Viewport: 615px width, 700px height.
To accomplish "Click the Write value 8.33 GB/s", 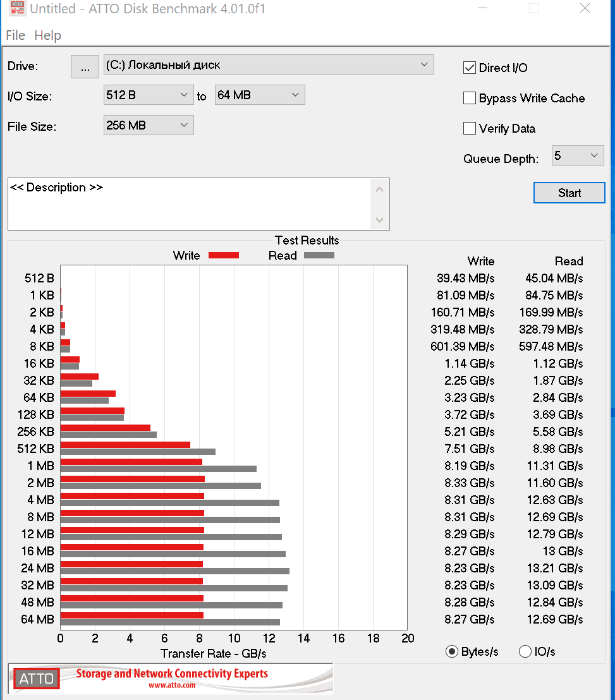I will click(470, 483).
